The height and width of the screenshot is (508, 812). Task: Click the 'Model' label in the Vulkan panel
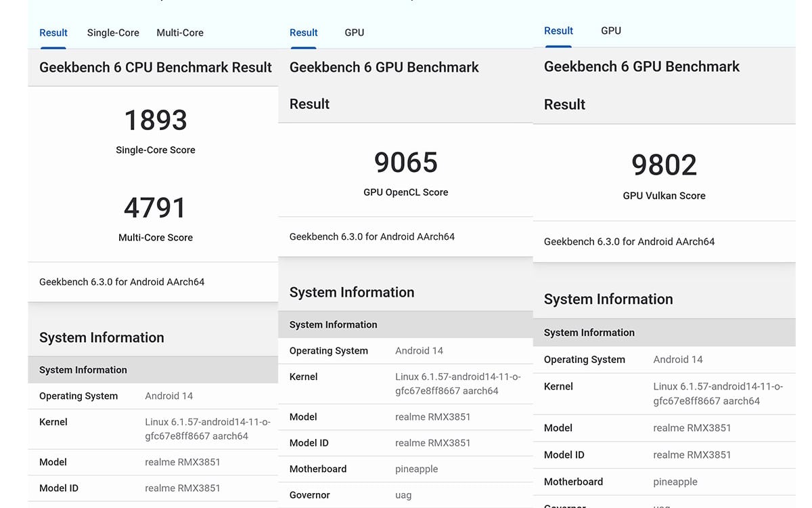[558, 428]
